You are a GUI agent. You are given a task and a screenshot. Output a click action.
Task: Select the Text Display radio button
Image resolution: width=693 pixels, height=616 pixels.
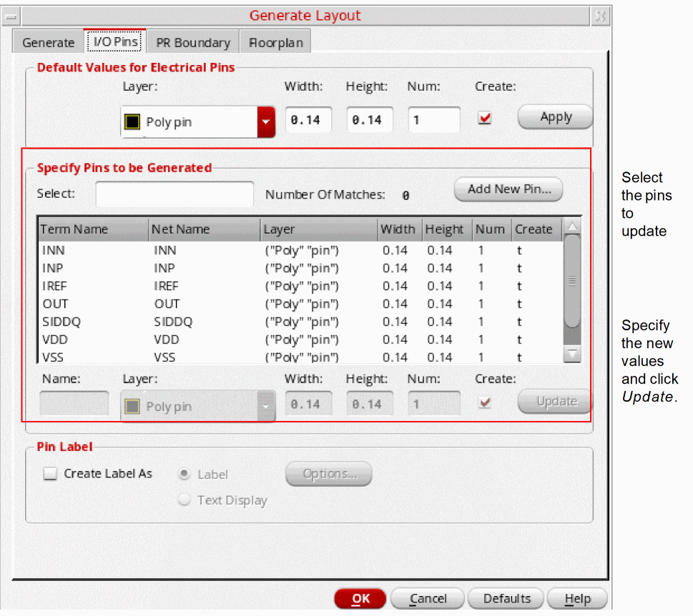click(x=185, y=500)
